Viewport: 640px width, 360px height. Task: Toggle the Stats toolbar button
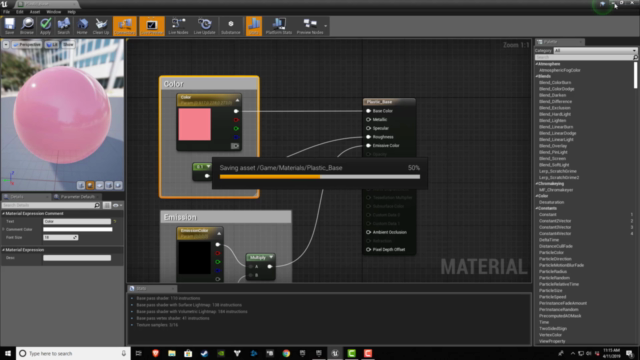click(x=253, y=26)
